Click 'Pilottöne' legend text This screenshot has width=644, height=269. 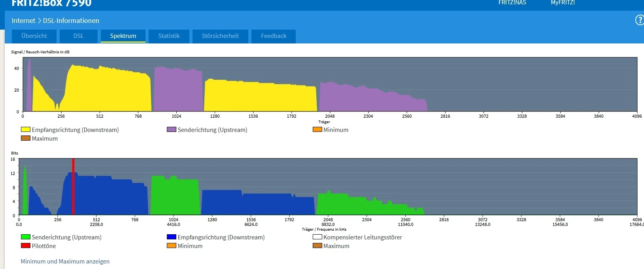pyautogui.click(x=44, y=246)
